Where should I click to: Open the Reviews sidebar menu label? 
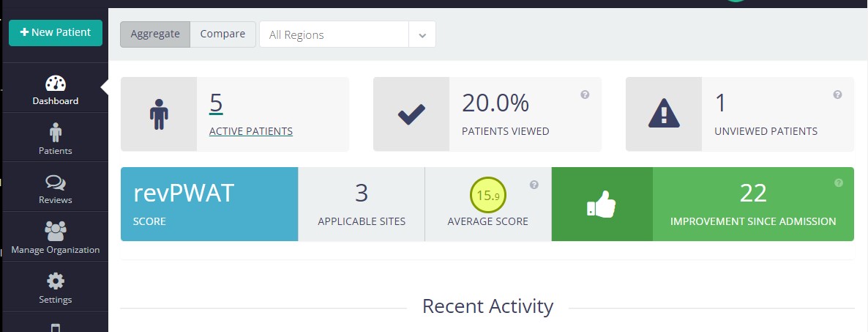tap(56, 199)
